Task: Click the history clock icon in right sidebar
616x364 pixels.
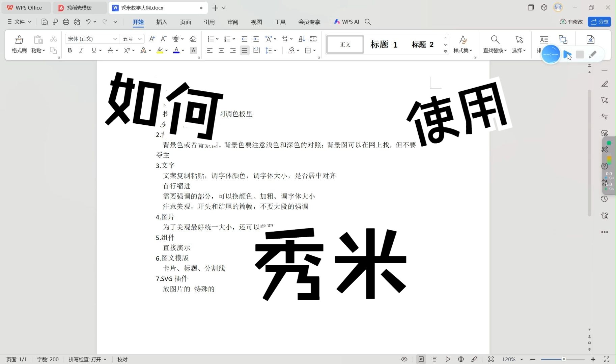Action: point(605,199)
